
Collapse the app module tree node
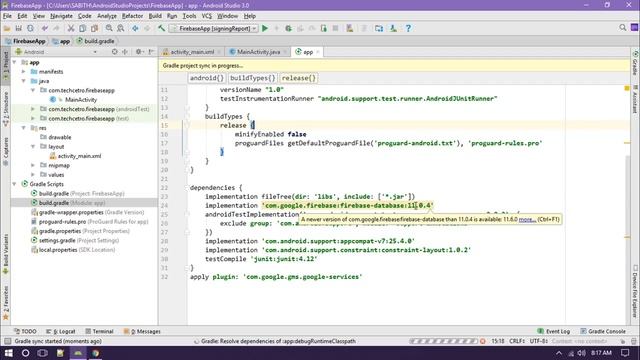[x=15, y=62]
